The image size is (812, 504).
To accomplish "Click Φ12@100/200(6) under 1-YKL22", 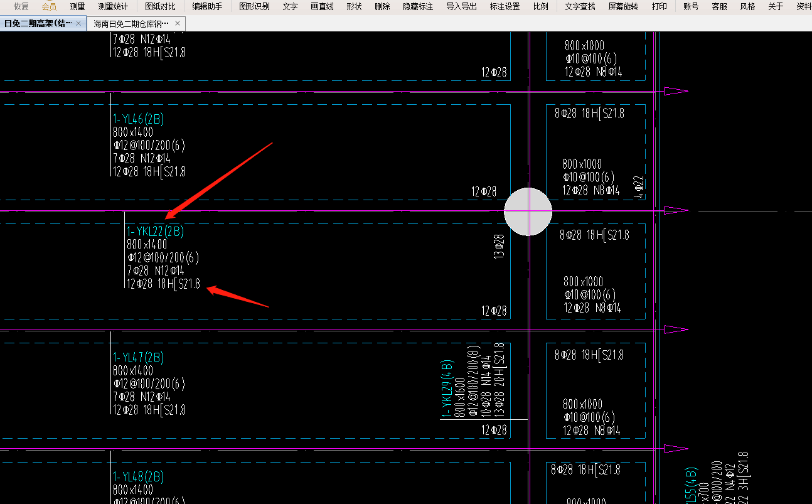I will point(163,258).
